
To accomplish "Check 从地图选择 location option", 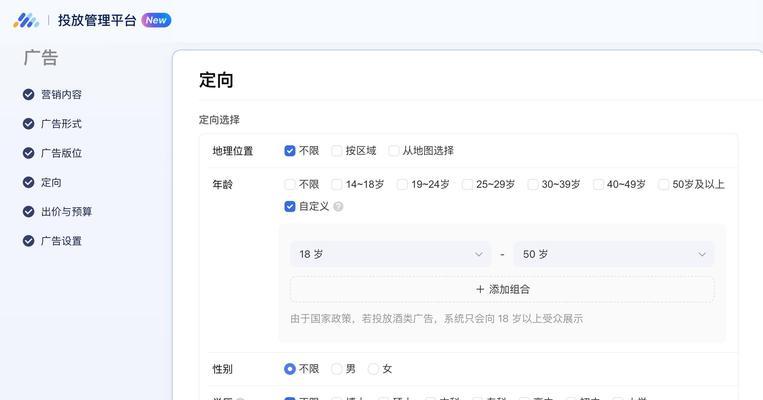I will 393,151.
